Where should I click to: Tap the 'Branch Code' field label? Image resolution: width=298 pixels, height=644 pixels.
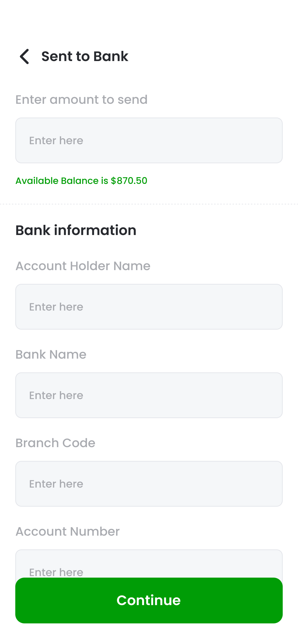point(55,443)
